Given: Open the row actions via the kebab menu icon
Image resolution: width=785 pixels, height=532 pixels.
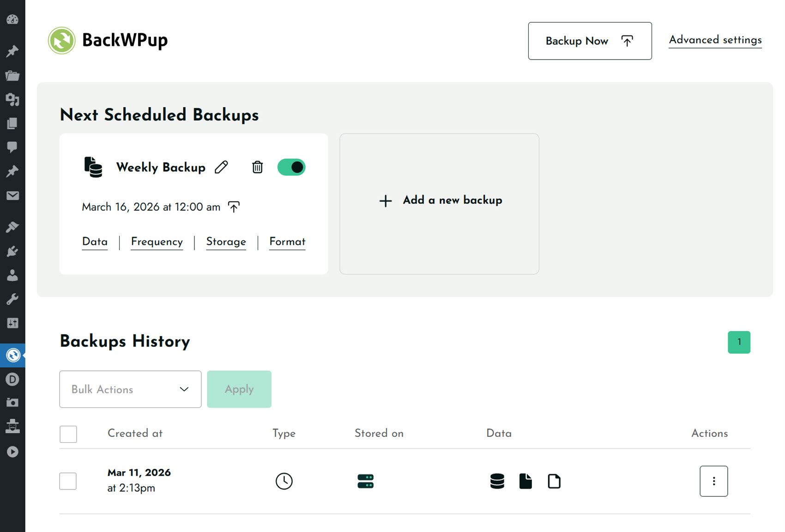Looking at the screenshot, I should (x=713, y=481).
